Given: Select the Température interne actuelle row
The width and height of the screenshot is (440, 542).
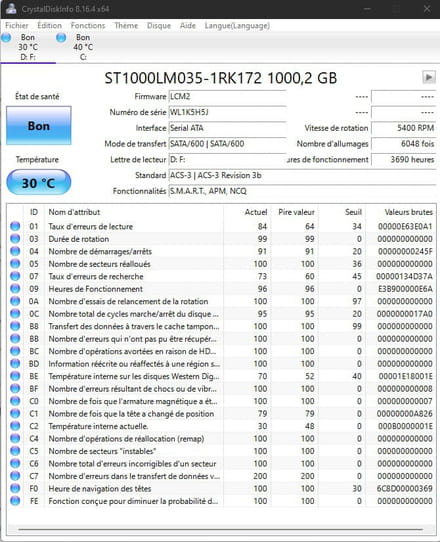Looking at the screenshot, I should pos(221,426).
